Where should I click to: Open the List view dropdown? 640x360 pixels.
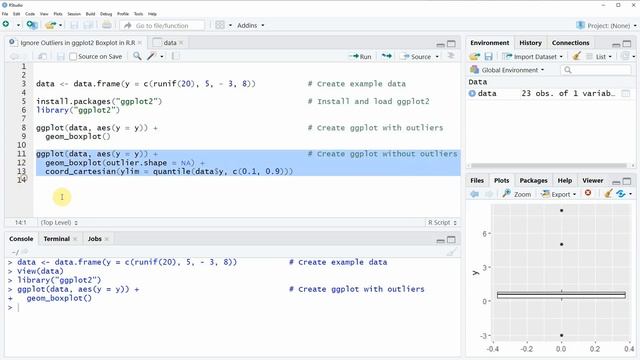tap(599, 56)
